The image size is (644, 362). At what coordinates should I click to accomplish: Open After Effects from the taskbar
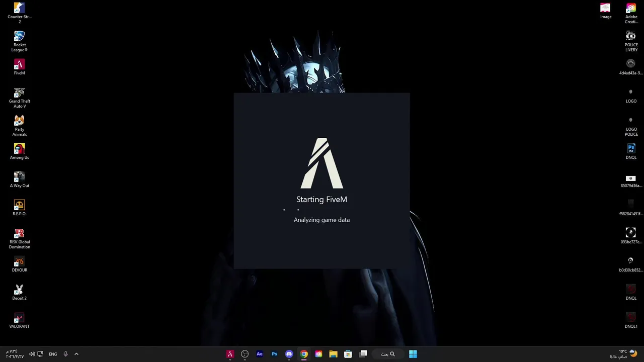[260, 354]
